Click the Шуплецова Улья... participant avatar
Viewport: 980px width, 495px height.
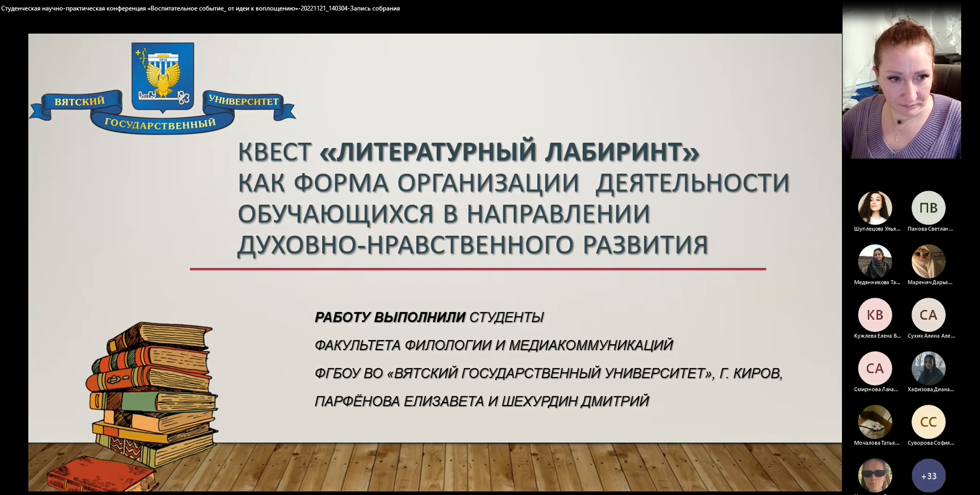pos(875,208)
